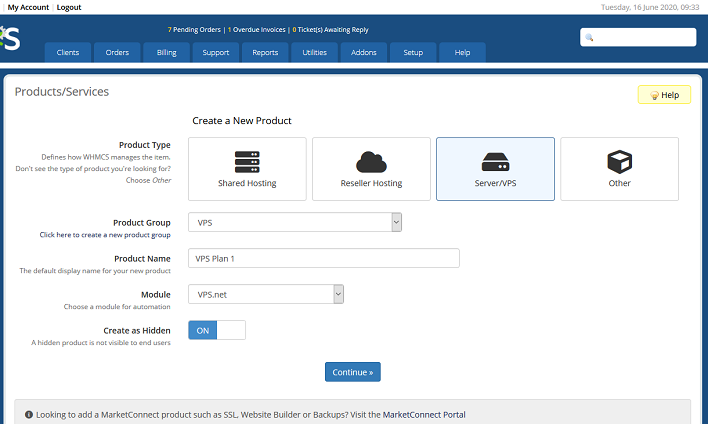
Task: Toggle the Create as Hidden switch
Action: click(217, 330)
